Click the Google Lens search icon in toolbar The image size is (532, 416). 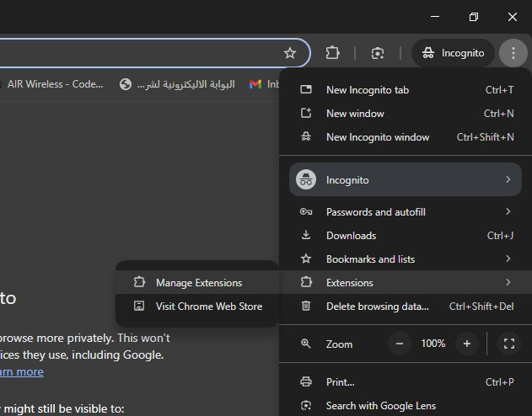pyautogui.click(x=378, y=53)
